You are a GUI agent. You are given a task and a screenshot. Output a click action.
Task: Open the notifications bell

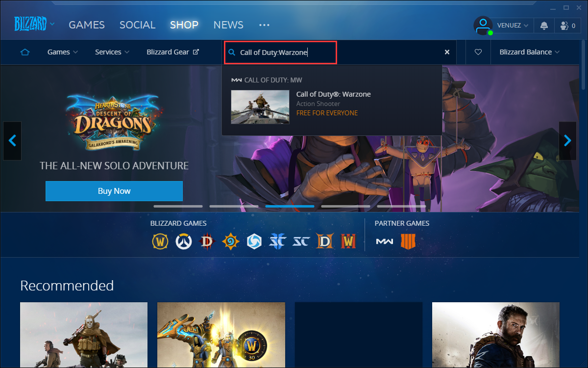(x=544, y=26)
